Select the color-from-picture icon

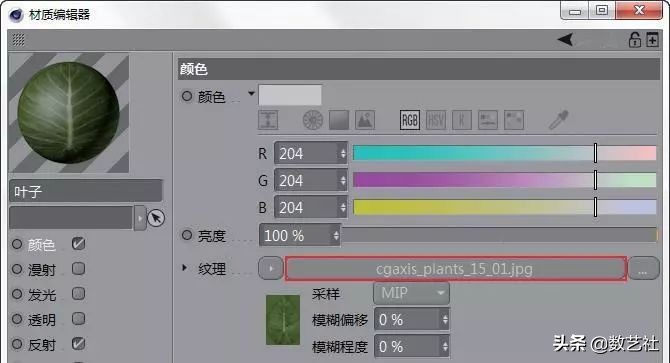(x=365, y=120)
